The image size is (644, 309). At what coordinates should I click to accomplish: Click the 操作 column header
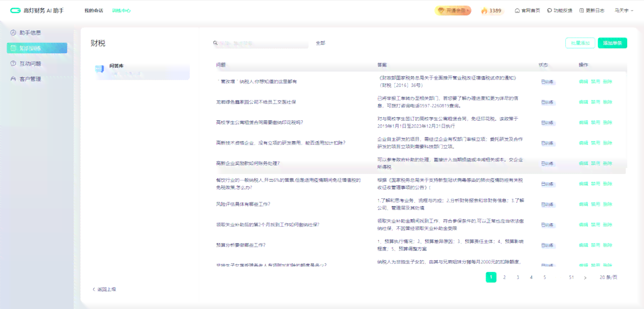584,65
